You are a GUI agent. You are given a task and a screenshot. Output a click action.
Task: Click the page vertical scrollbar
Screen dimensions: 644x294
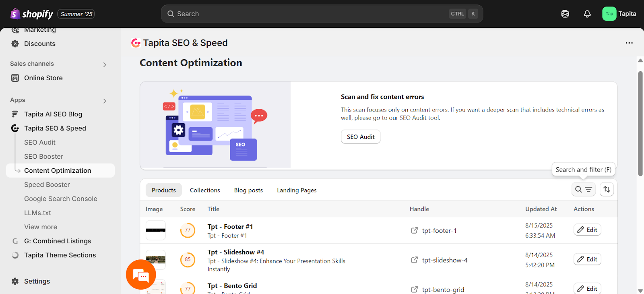[x=640, y=124]
